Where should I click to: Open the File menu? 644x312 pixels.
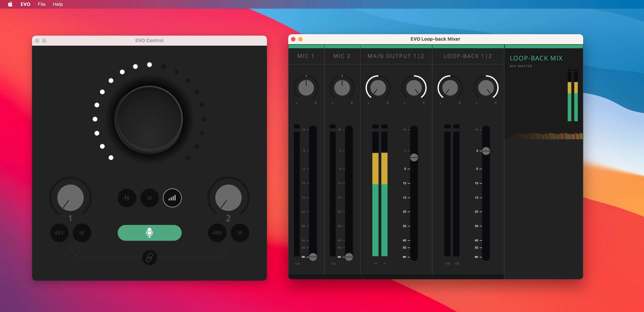(x=42, y=4)
